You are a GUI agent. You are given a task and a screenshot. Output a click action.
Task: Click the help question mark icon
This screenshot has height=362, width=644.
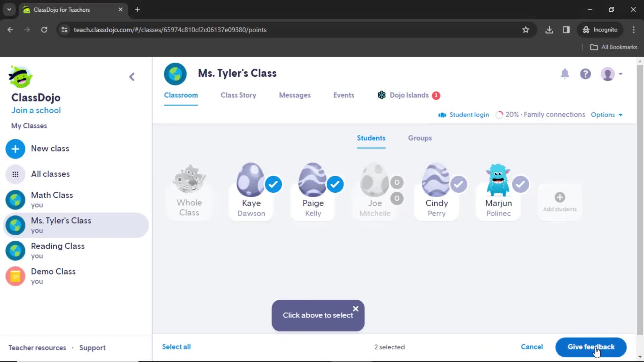click(x=586, y=74)
